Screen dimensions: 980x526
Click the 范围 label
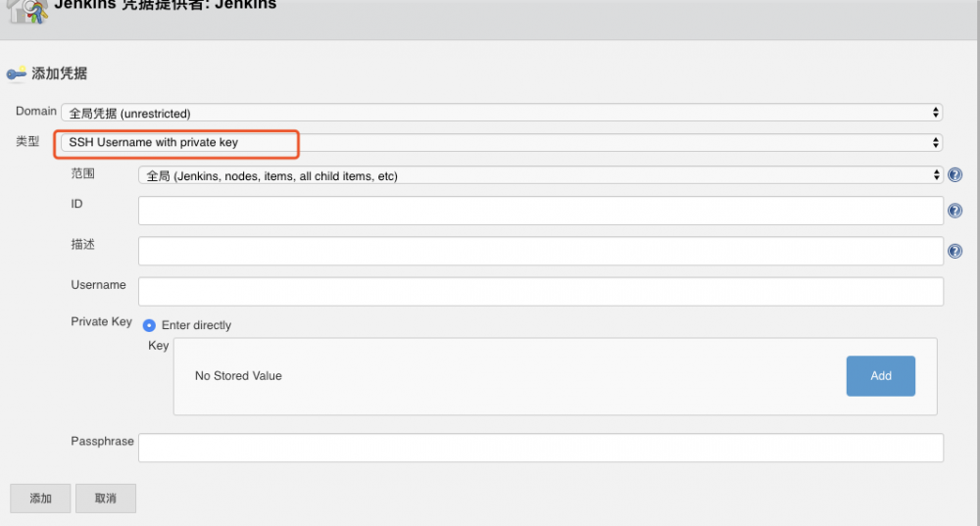pos(82,173)
